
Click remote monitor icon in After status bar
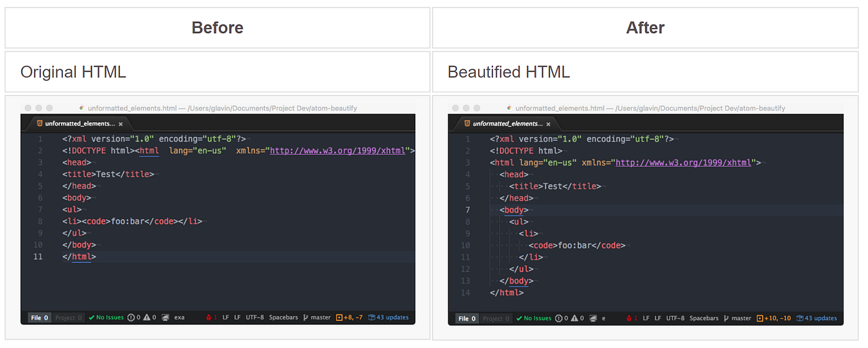[593, 318]
